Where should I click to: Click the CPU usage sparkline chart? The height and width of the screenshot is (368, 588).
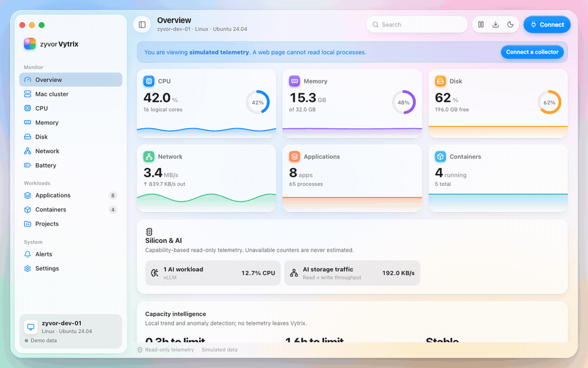point(206,131)
